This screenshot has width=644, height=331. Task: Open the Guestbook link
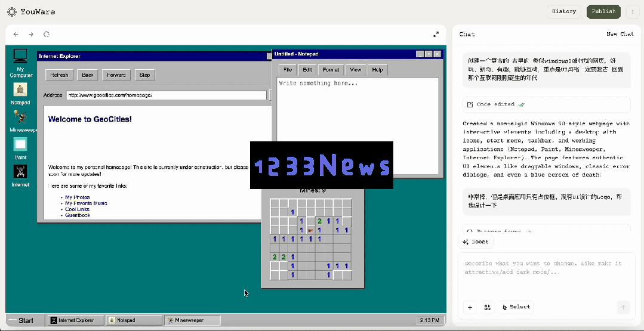pyautogui.click(x=78, y=215)
